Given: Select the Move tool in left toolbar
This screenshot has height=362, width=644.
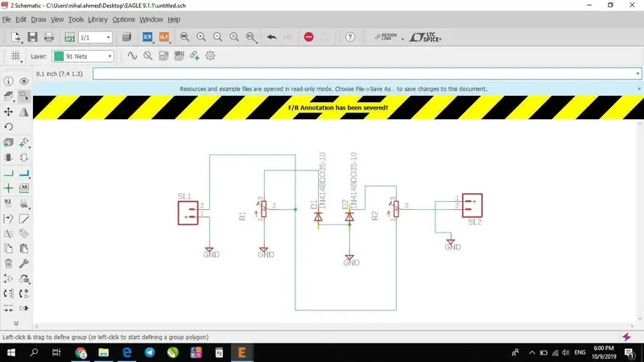Looking at the screenshot, I should coord(8,112).
